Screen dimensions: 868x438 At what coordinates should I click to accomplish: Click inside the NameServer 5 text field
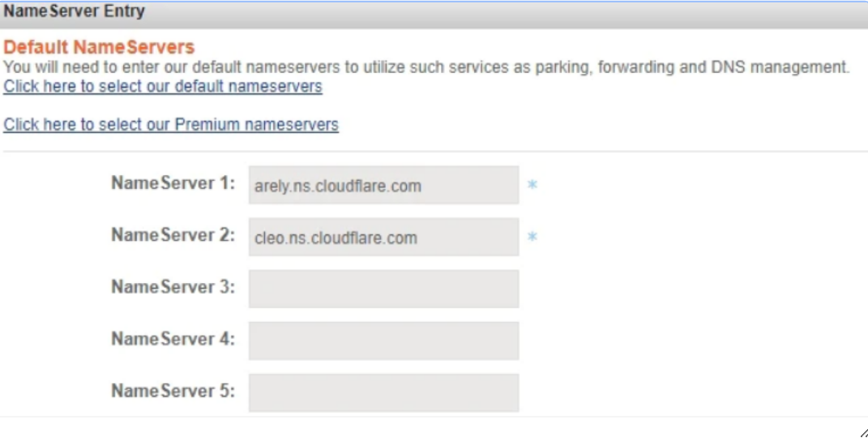point(383,393)
